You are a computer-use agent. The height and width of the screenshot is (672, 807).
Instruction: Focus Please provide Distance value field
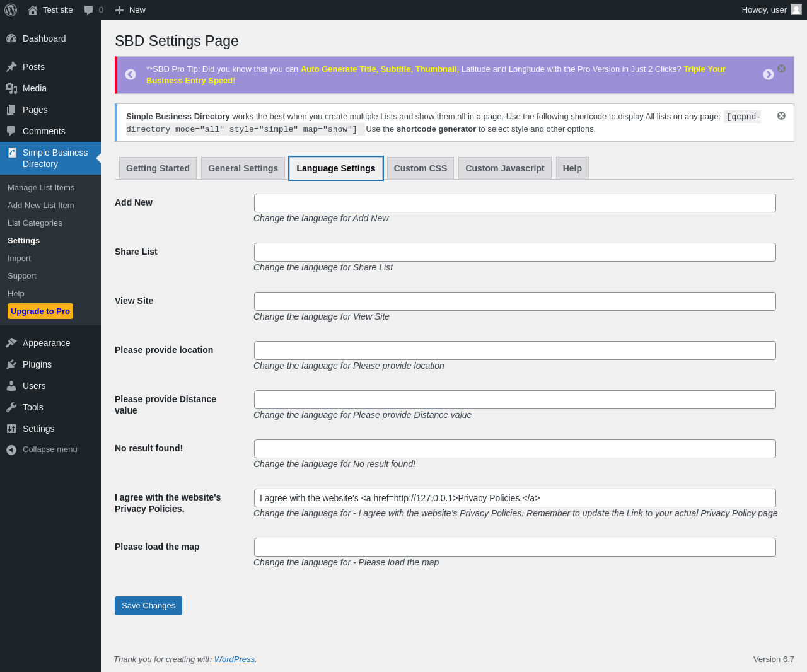515,400
